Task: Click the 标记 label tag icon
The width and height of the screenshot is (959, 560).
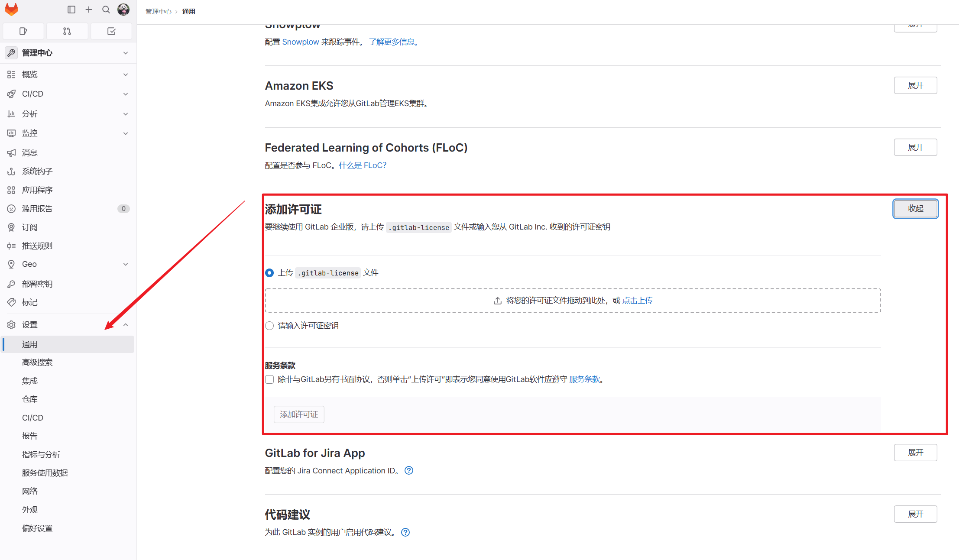Action: point(11,302)
